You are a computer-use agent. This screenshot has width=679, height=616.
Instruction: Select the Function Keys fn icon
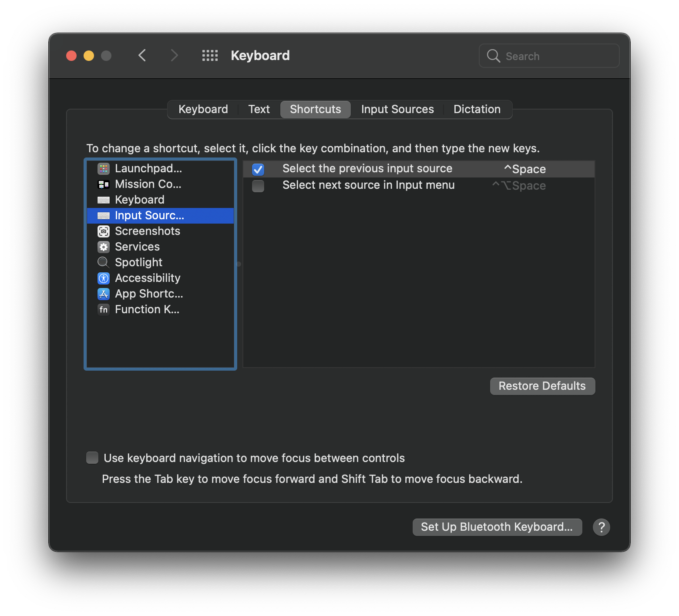coord(104,309)
